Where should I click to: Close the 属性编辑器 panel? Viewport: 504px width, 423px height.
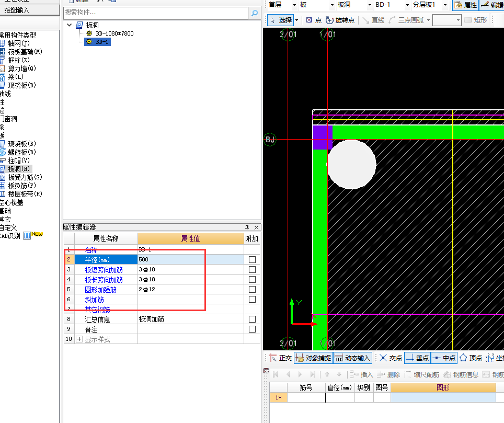point(256,227)
